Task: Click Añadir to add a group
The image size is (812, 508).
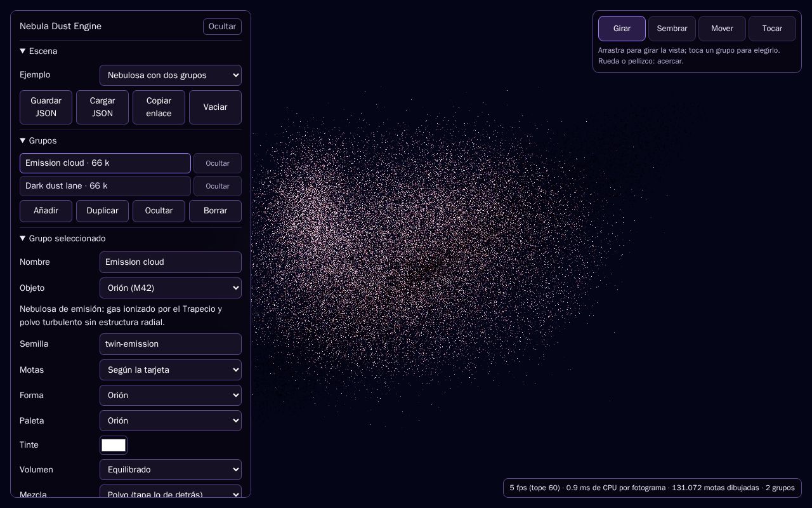Action: tap(46, 211)
